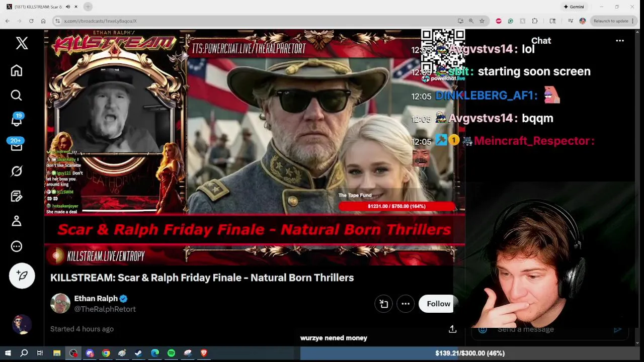Viewport: 644px width, 362px height.
Task: Click the broadcast title heading text
Action: point(202,278)
